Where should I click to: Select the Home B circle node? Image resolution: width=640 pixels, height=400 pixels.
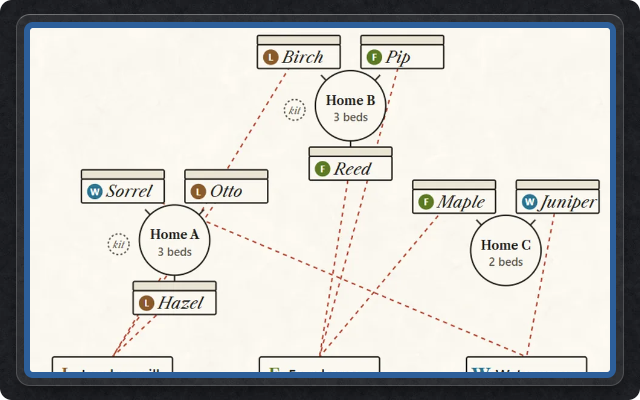350,106
